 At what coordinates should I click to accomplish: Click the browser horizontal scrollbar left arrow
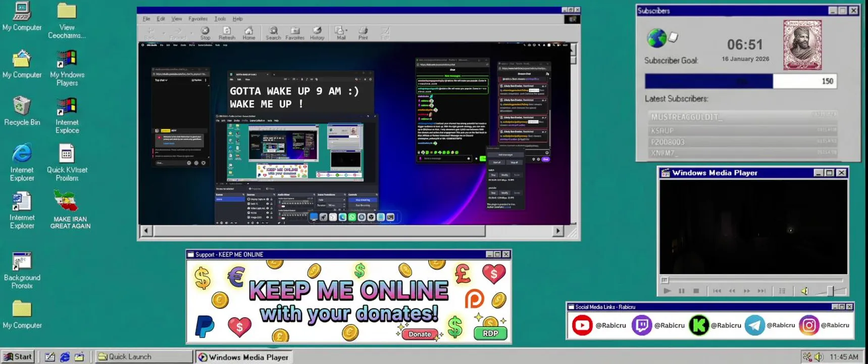(146, 231)
